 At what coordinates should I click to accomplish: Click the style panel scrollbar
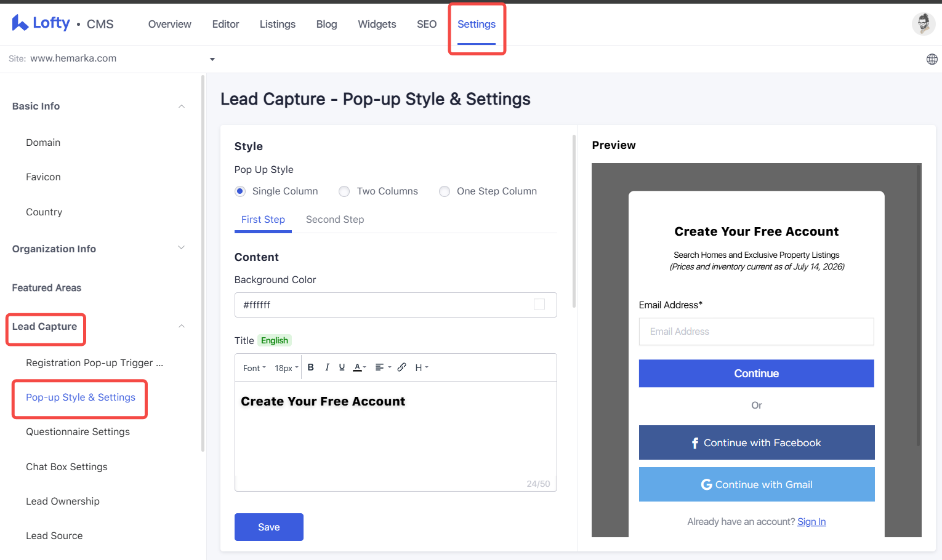(x=574, y=222)
